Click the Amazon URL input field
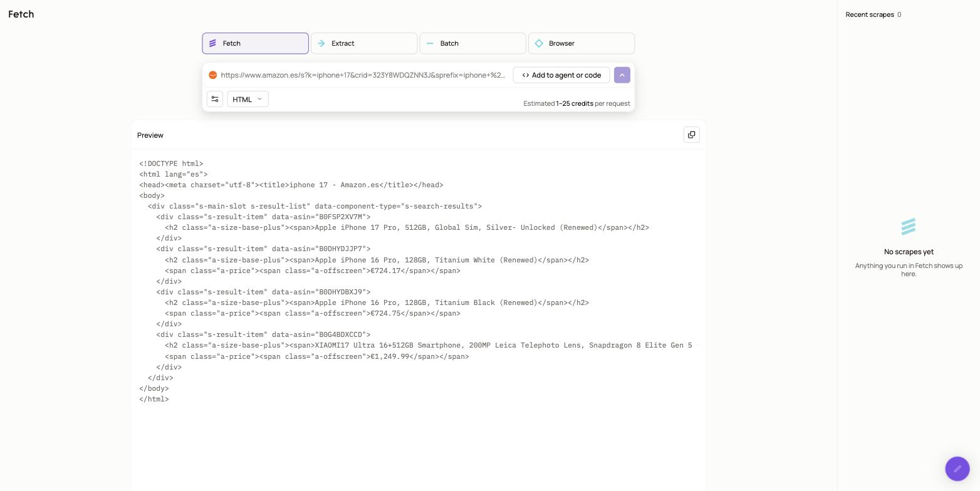The image size is (980, 491). point(363,75)
